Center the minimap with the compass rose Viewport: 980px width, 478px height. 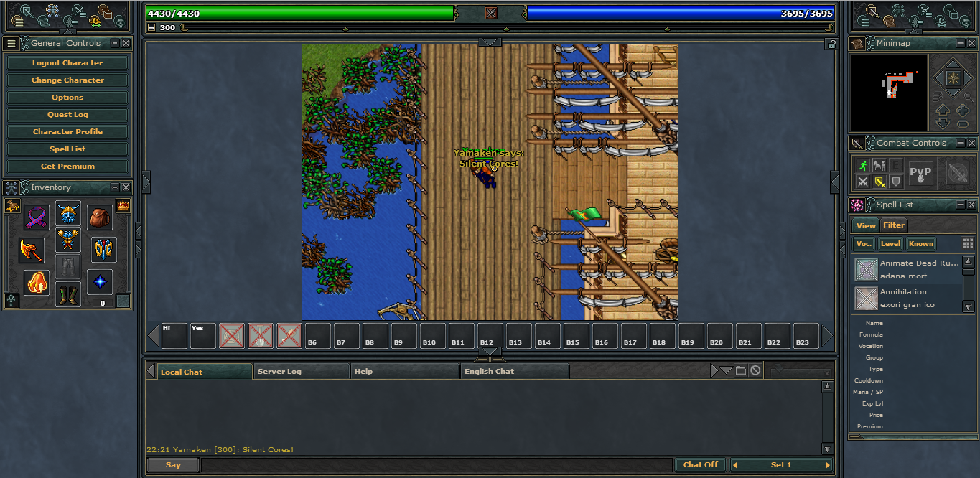click(x=953, y=77)
